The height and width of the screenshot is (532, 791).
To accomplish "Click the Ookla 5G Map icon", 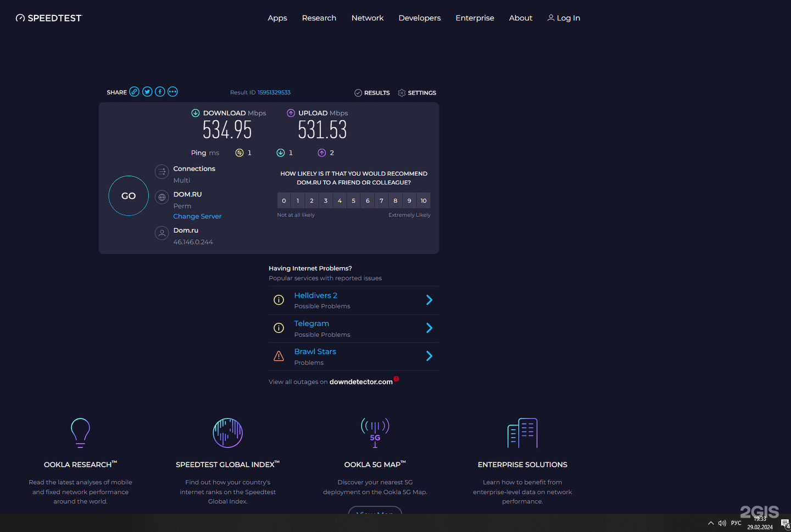I will coord(375,433).
